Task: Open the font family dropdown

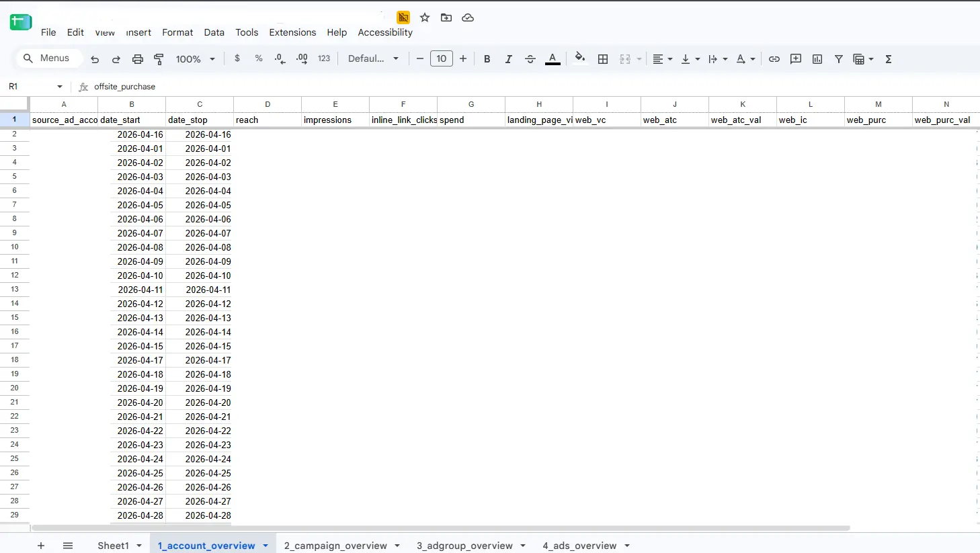Action: [x=373, y=58]
